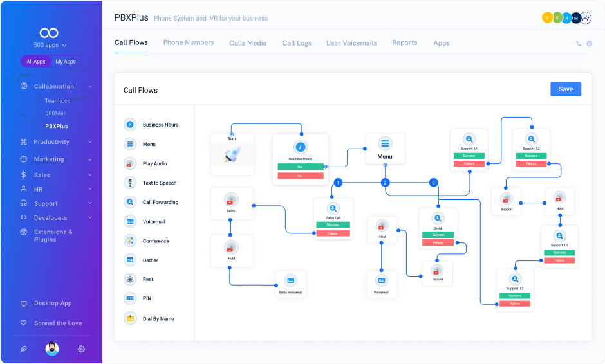Click the Yes branch on Business Hours node

pos(300,166)
